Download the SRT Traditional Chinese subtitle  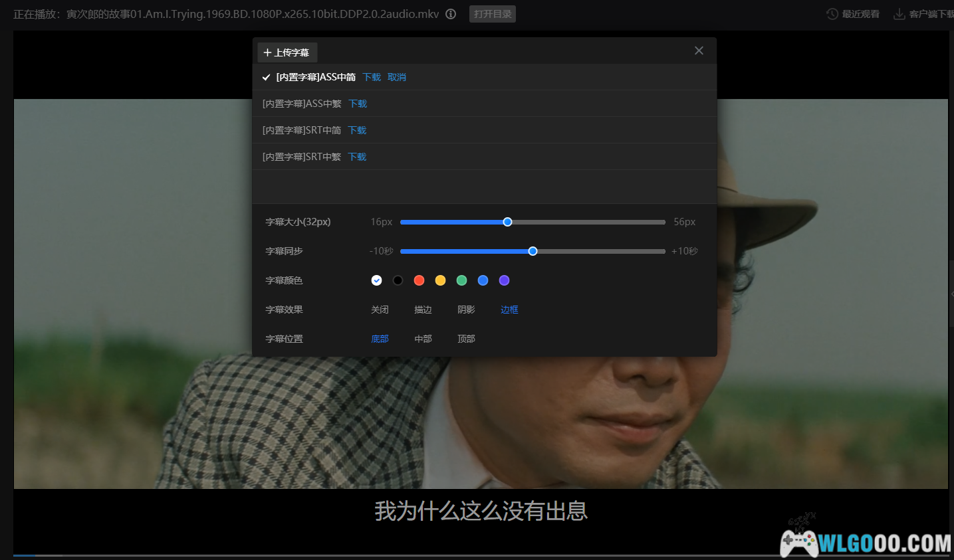357,157
